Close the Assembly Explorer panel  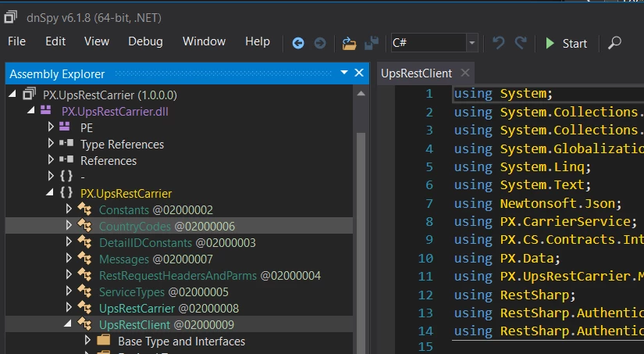tap(359, 73)
